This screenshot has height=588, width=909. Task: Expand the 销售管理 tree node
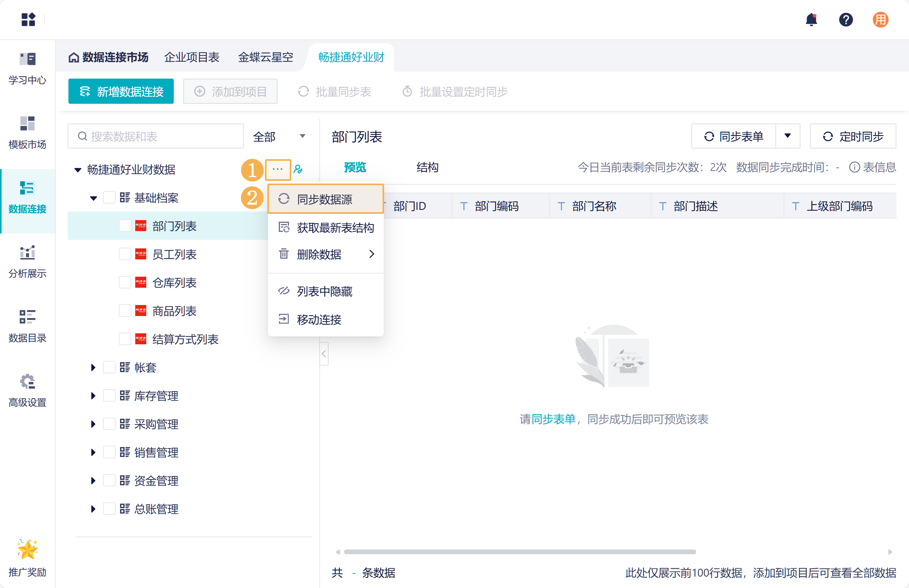click(93, 452)
